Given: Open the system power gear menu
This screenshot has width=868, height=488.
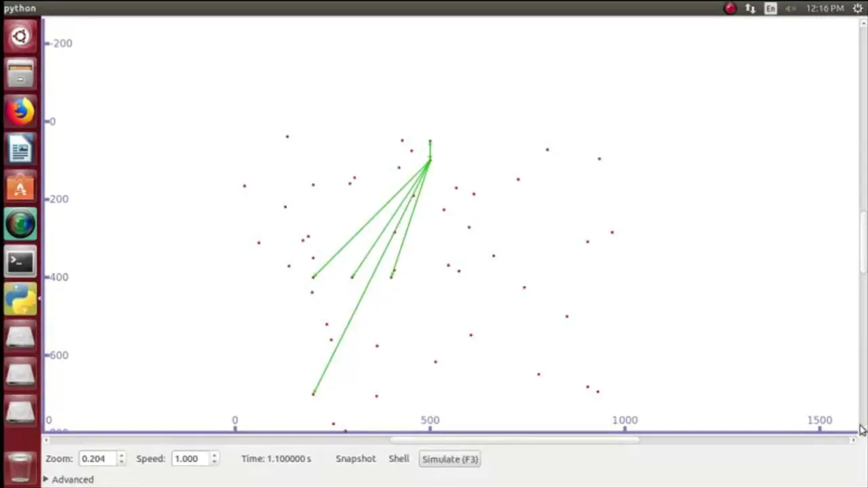Looking at the screenshot, I should pos(858,8).
